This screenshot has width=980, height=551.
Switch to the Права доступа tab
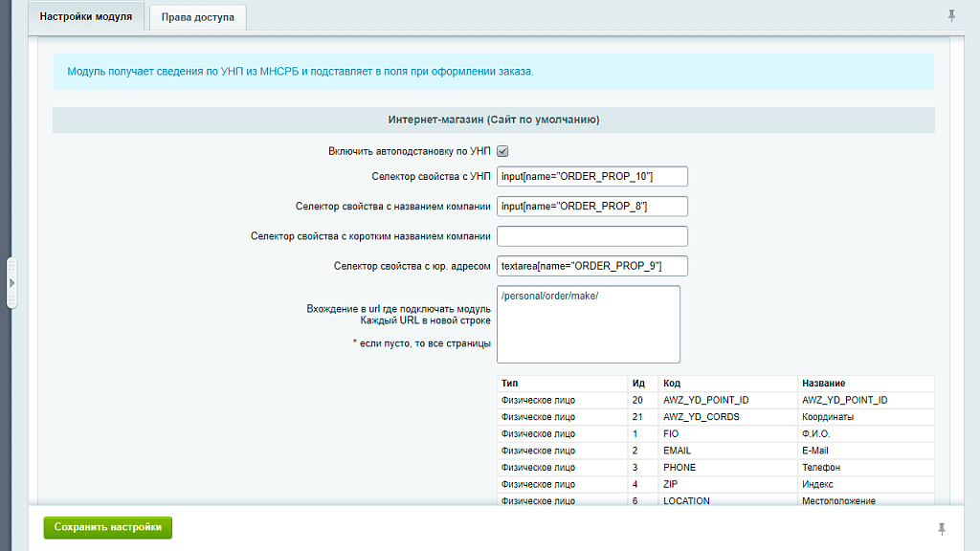click(x=198, y=17)
